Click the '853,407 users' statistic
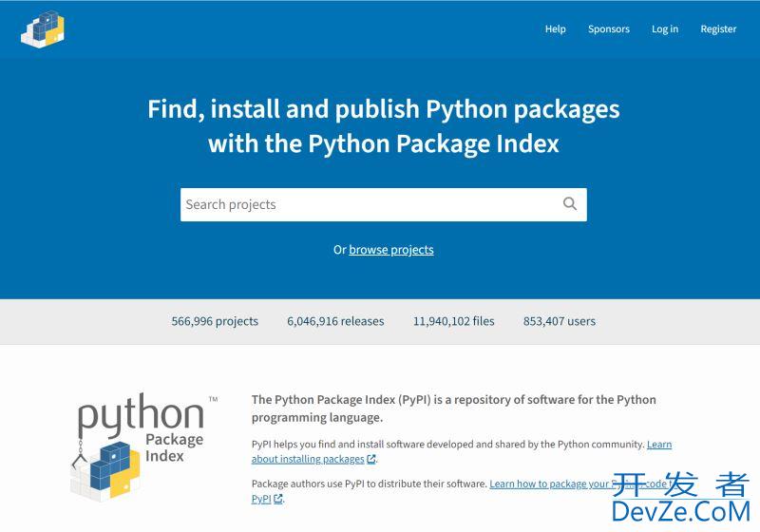 pyautogui.click(x=559, y=321)
